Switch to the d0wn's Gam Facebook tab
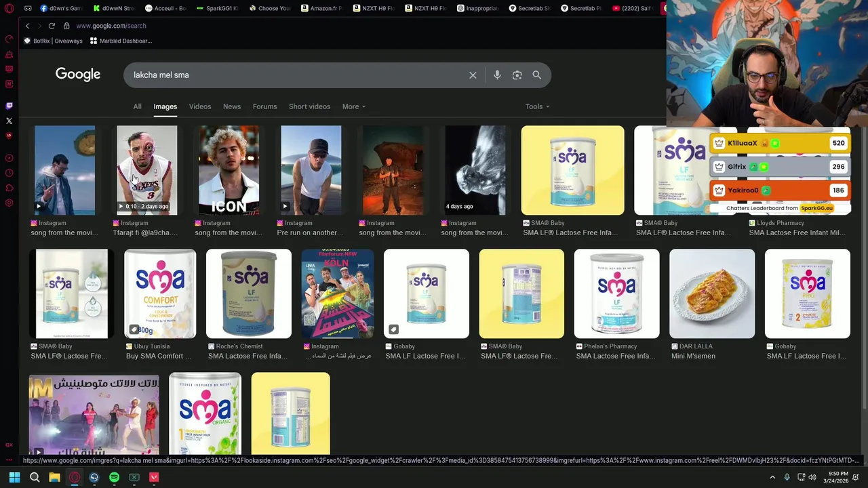The width and height of the screenshot is (868, 488). click(61, 8)
